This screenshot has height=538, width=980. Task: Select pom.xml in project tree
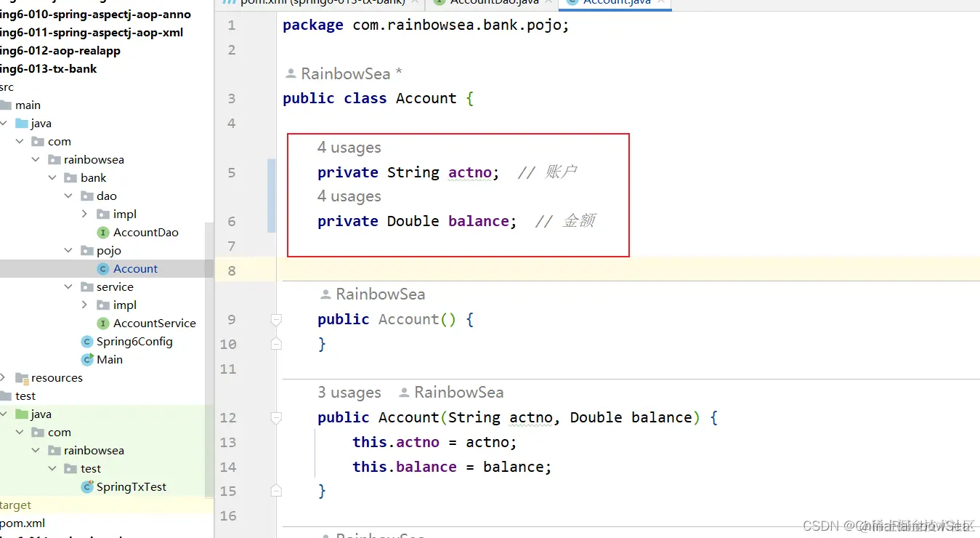click(23, 523)
